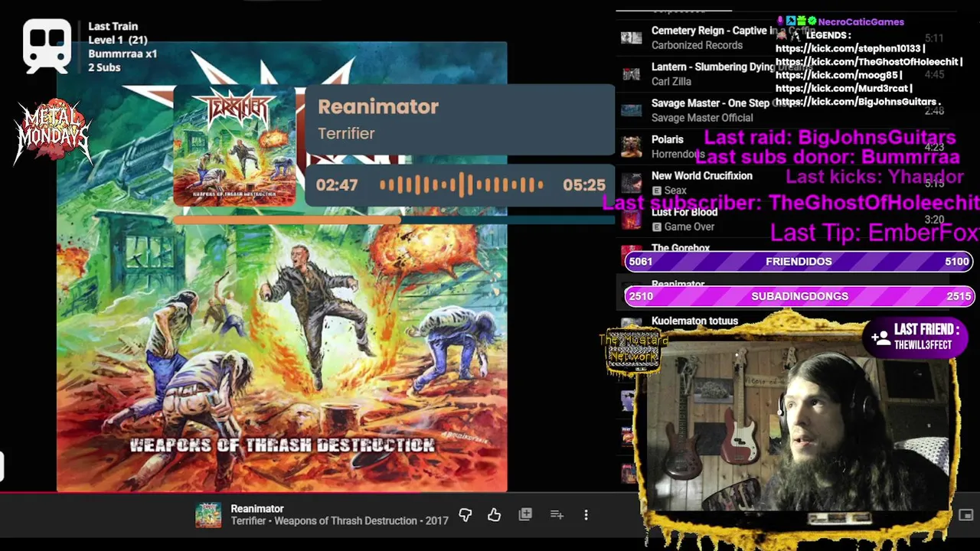
Task: Click the New World Crucifixion queue thumbnail
Action: (631, 183)
